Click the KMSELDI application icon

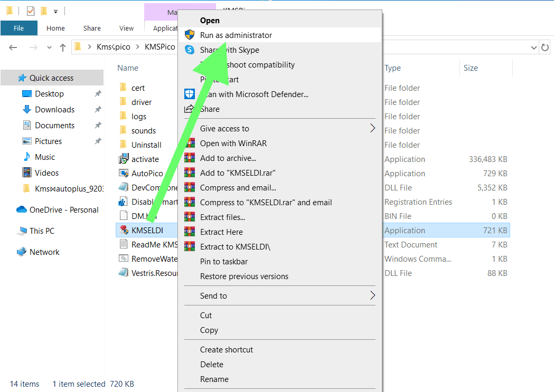(x=124, y=230)
